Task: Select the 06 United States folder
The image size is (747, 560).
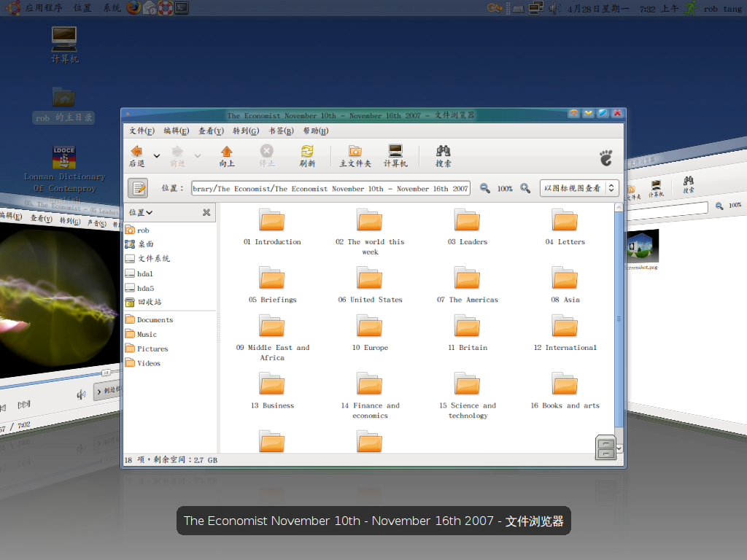Action: tap(370, 285)
